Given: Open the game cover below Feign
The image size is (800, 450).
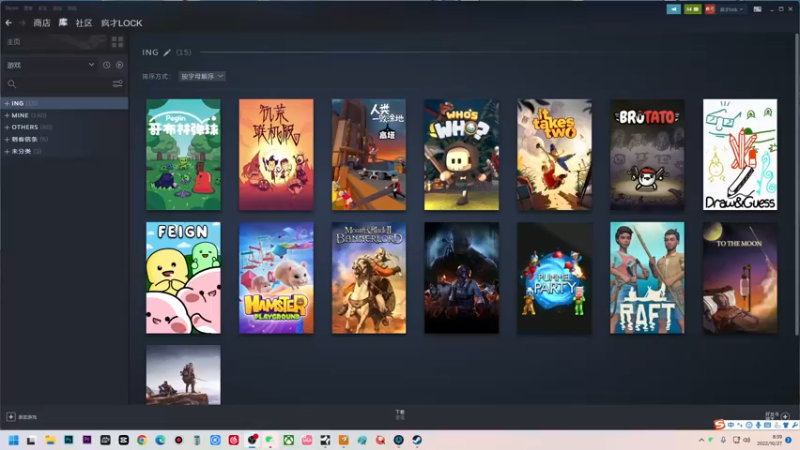Looking at the screenshot, I should 183,375.
